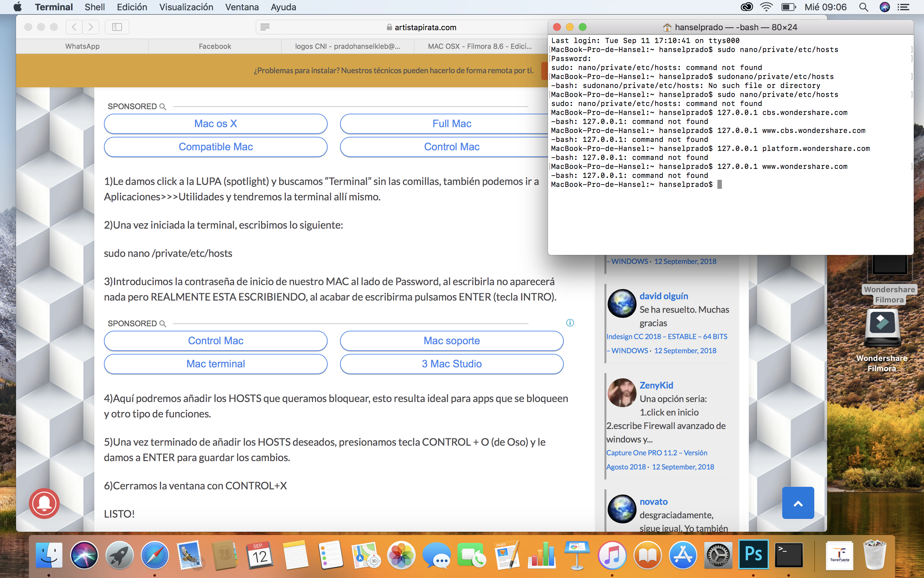Image resolution: width=924 pixels, height=578 pixels.
Task: Open Wi-Fi status menu
Action: (x=766, y=7)
